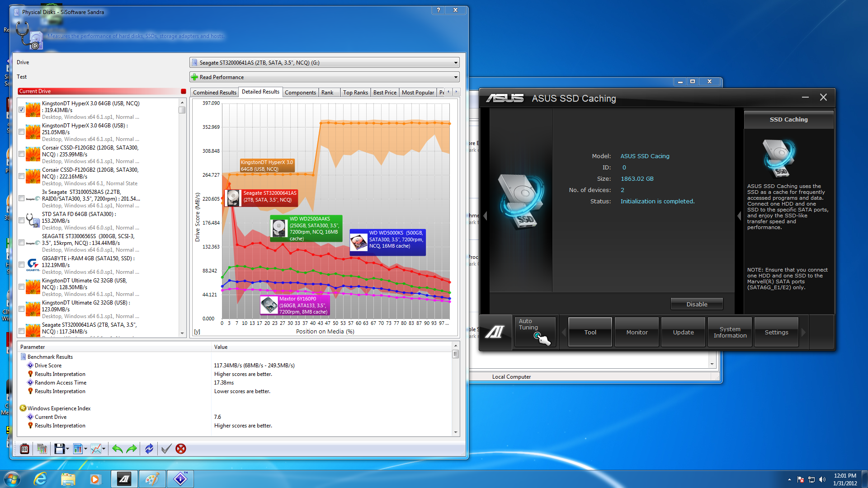868x488 pixels.
Task: Click blue WD WD5000KS chart label
Action: pos(387,243)
